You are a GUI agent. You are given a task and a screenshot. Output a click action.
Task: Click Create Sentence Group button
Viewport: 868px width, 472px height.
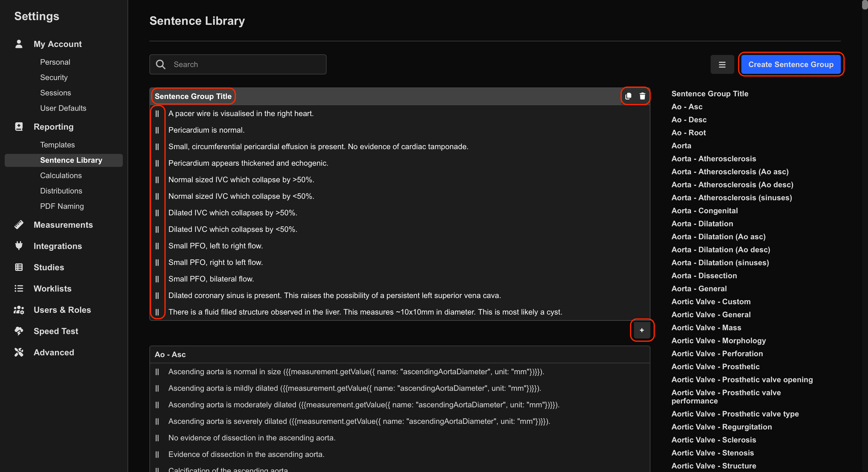[791, 64]
